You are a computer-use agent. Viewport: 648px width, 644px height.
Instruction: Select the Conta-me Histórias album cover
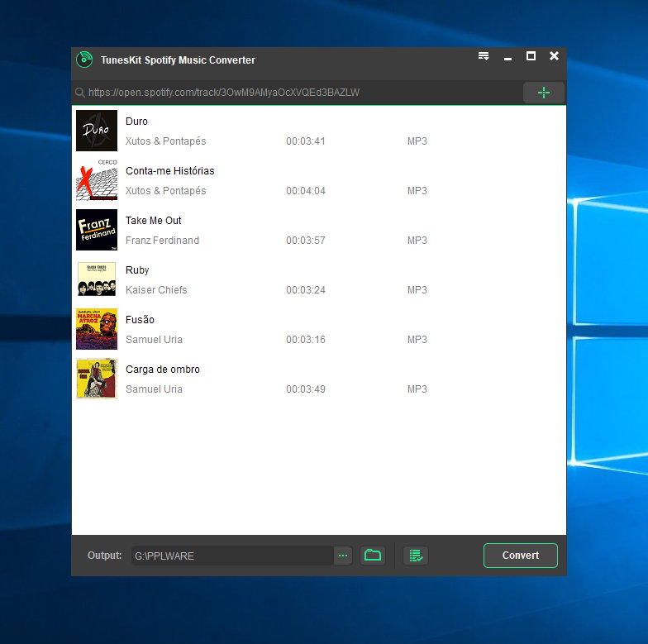(x=97, y=180)
